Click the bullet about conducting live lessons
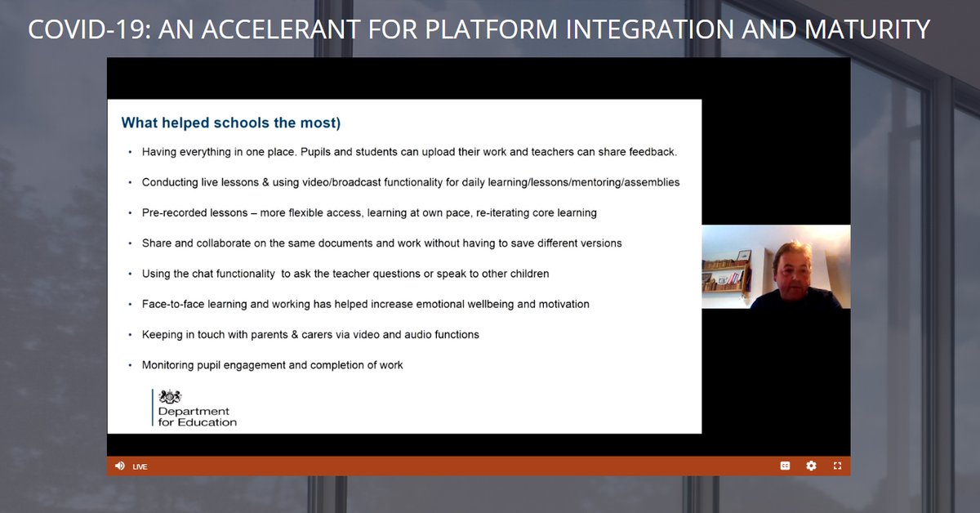 (x=411, y=182)
